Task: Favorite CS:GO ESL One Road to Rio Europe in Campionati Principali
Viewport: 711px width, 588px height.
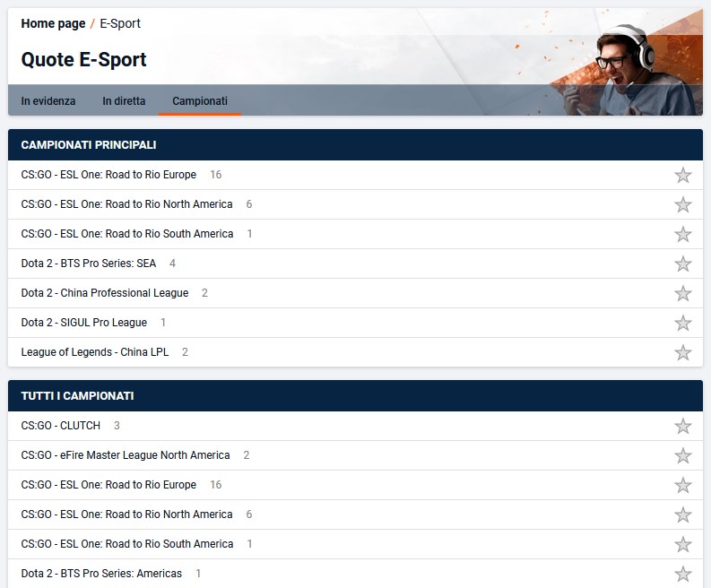Action: point(682,175)
